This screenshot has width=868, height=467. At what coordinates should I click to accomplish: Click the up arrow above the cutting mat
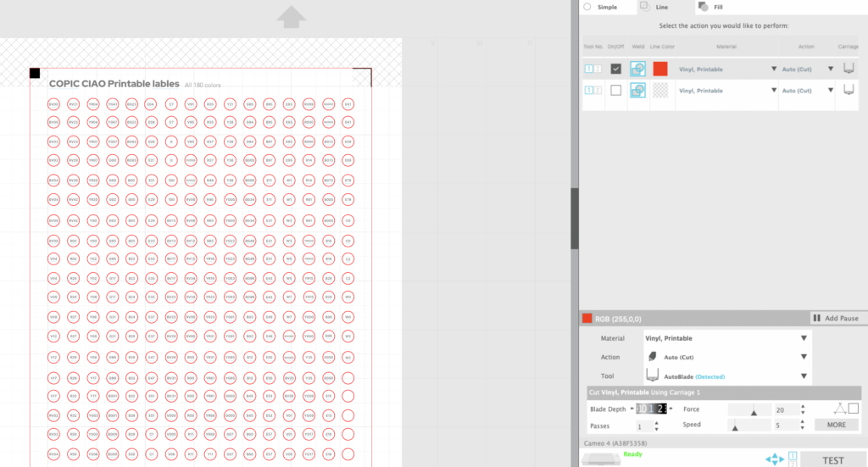[291, 16]
